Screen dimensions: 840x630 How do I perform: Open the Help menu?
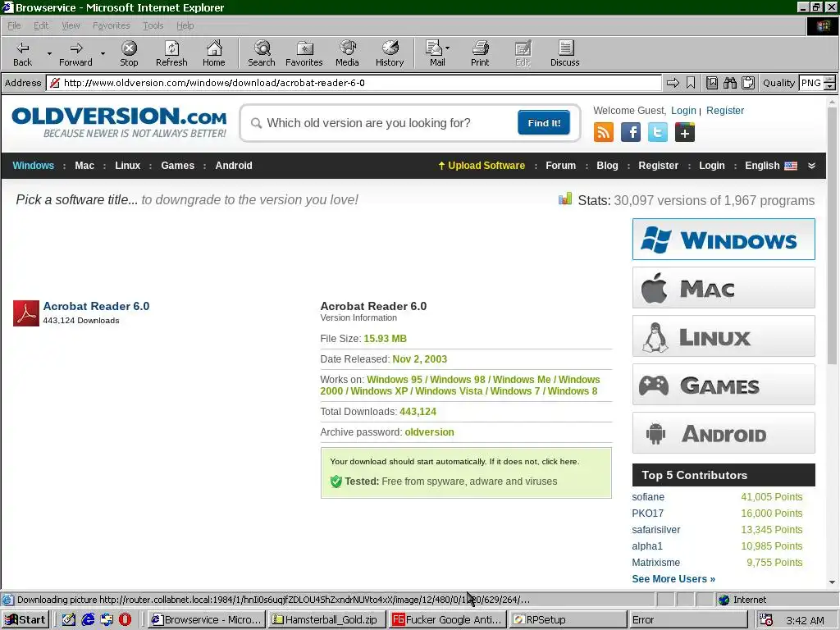185,25
